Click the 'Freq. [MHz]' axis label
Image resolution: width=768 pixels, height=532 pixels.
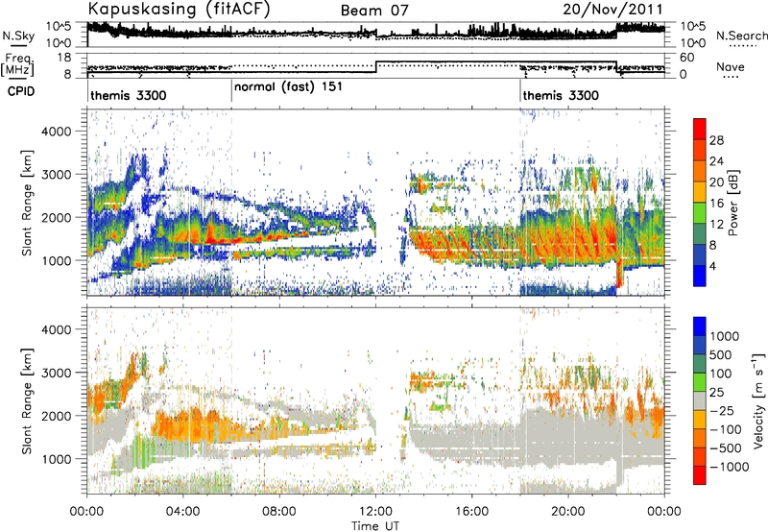tap(18, 65)
